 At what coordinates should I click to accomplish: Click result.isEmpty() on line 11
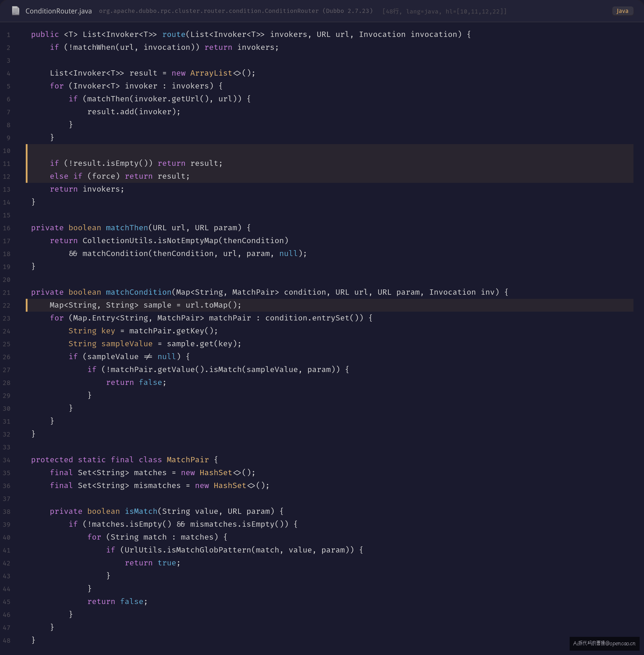click(111, 163)
